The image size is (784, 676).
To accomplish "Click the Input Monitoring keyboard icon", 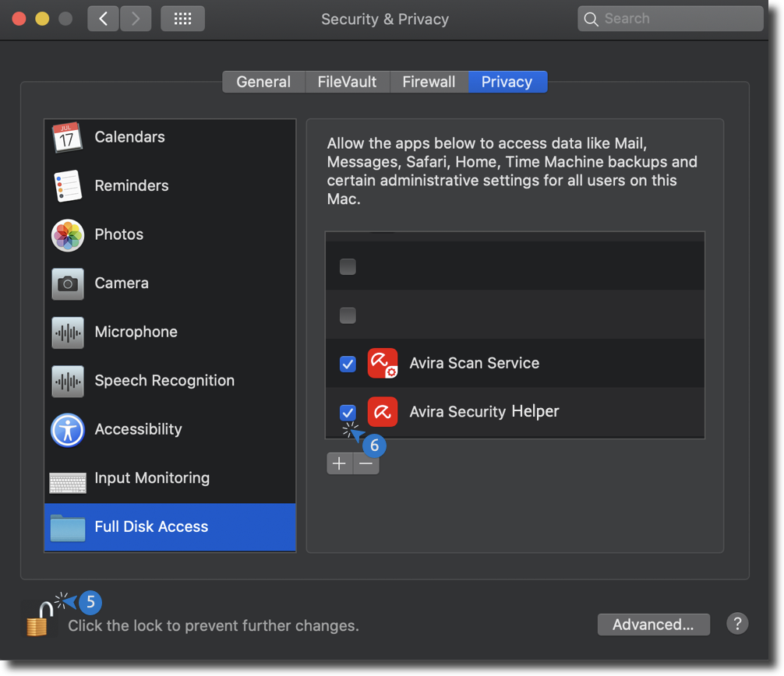I will [68, 483].
